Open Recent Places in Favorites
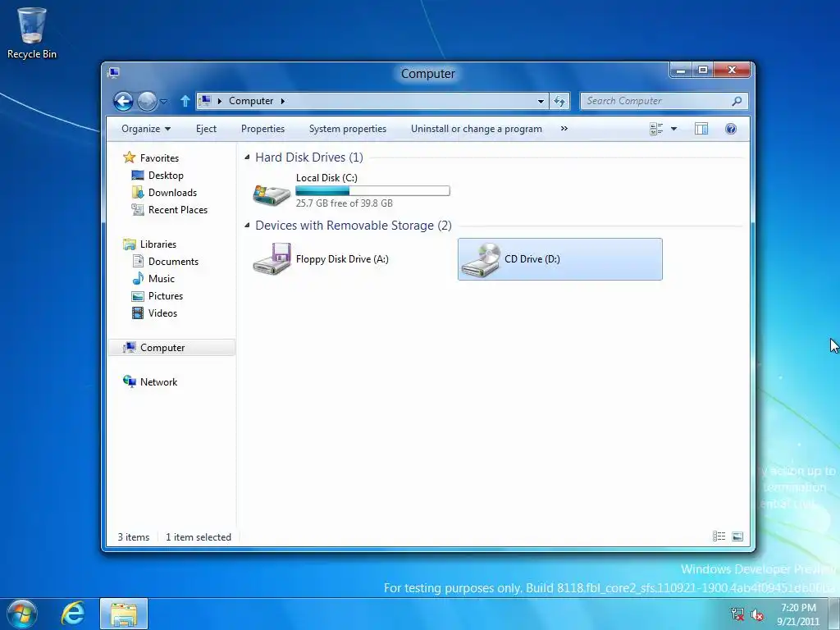This screenshot has height=630, width=840. click(x=178, y=209)
